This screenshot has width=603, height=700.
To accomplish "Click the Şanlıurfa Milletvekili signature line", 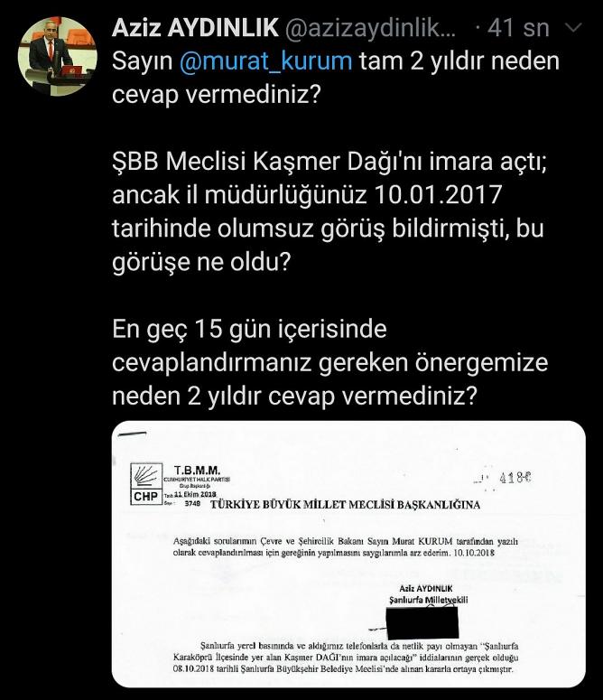I will pyautogui.click(x=429, y=600).
